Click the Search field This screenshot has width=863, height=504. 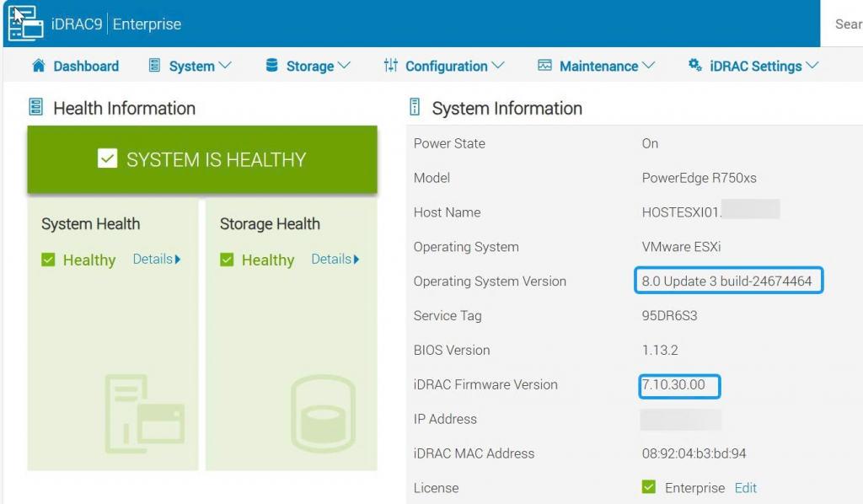842,24
